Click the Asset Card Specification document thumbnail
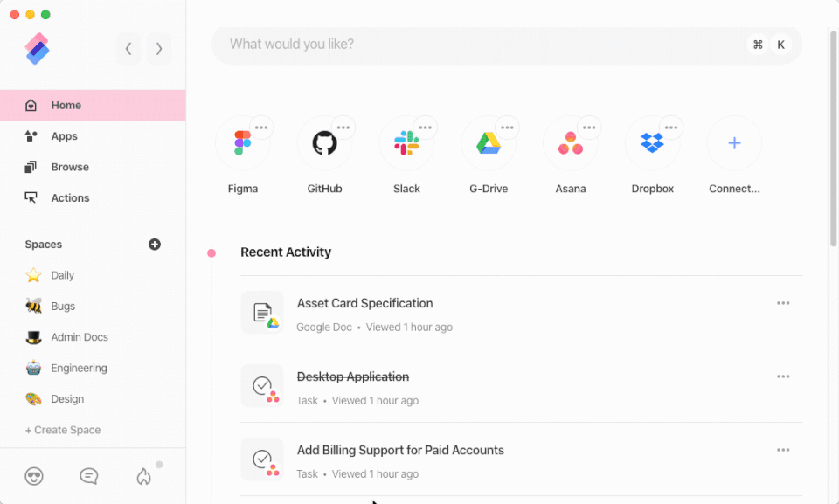 (262, 313)
